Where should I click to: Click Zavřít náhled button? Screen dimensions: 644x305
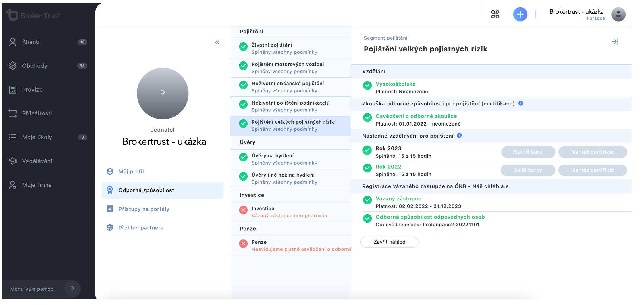click(x=389, y=242)
